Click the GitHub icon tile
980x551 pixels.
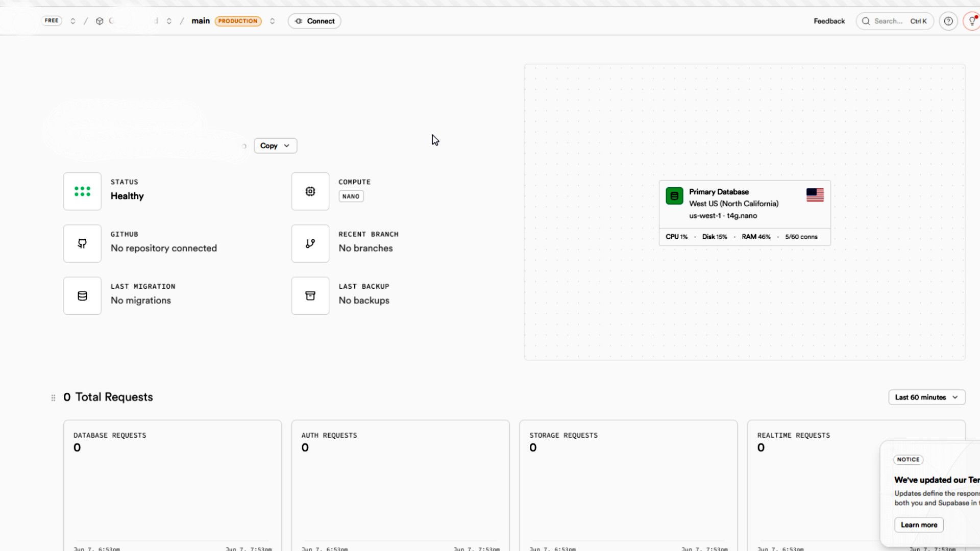click(x=82, y=243)
